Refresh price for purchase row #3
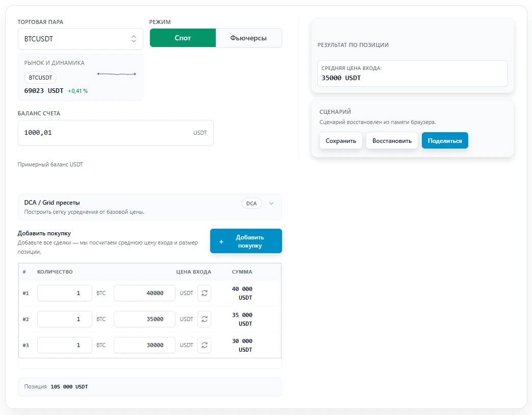 (x=204, y=345)
